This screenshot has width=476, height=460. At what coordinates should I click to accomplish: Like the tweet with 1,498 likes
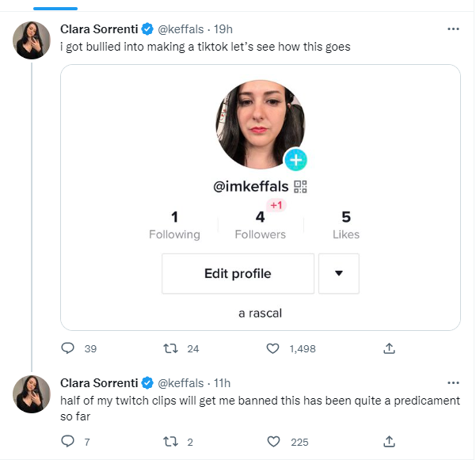pyautogui.click(x=273, y=348)
